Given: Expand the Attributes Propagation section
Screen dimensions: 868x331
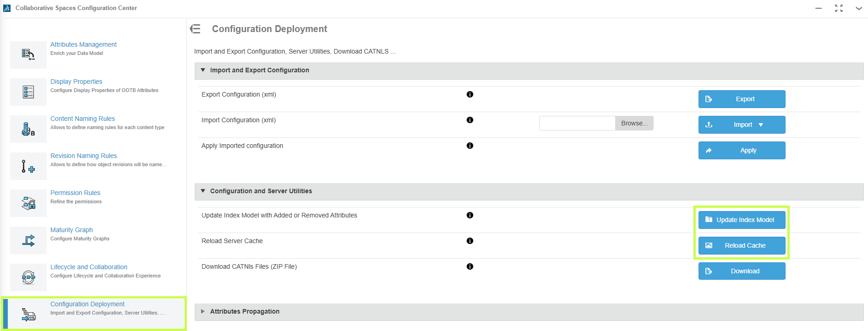Looking at the screenshot, I should coord(203,312).
